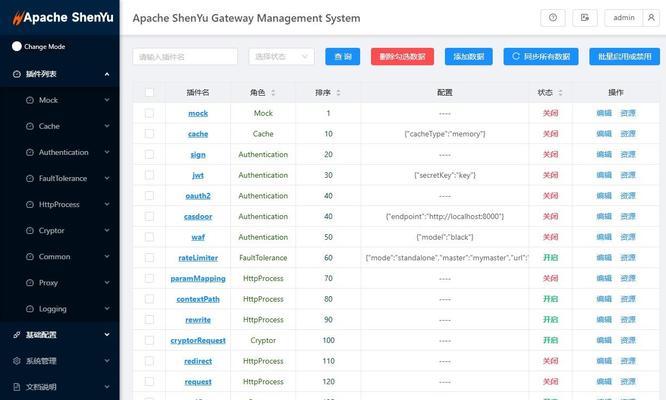Click edit link in the redirect row

[604, 361]
